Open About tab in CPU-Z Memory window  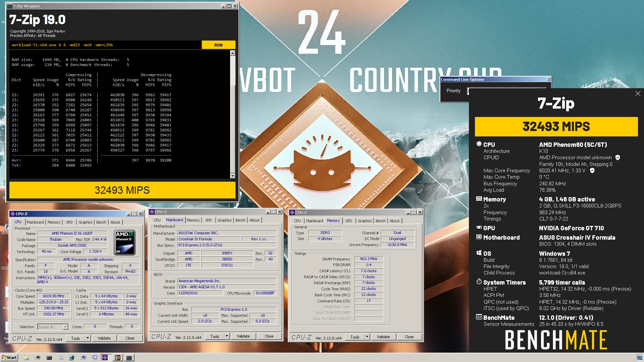point(395,221)
